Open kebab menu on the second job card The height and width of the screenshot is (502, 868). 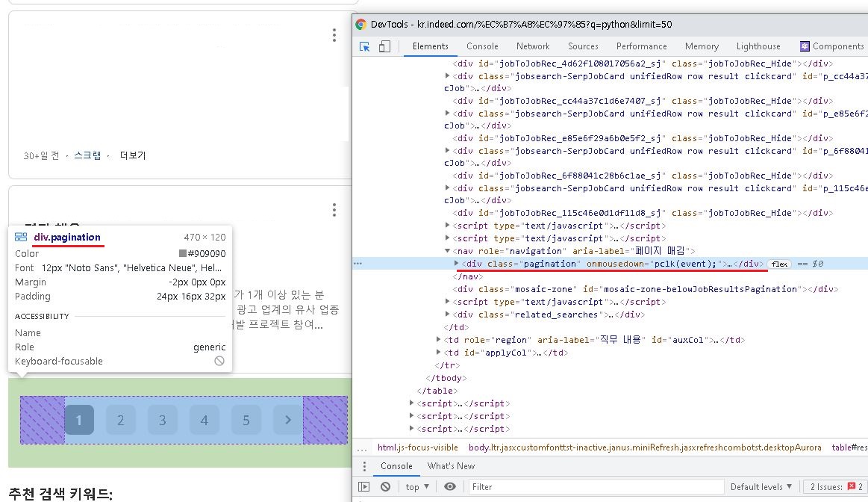pos(334,210)
